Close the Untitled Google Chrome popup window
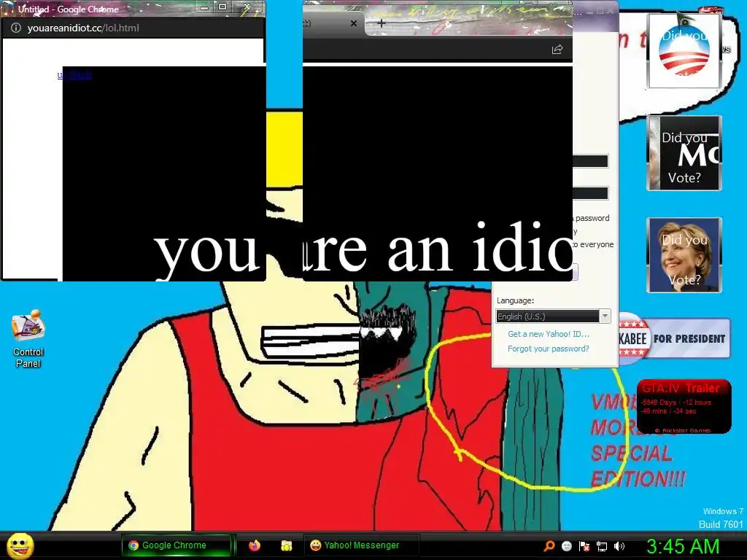 point(247,7)
